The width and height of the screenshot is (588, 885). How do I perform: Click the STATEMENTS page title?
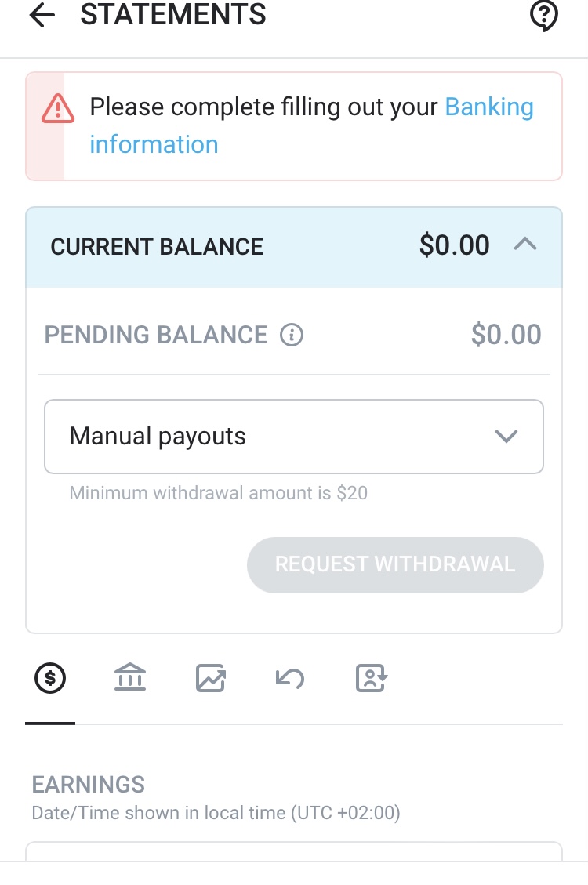point(173,14)
